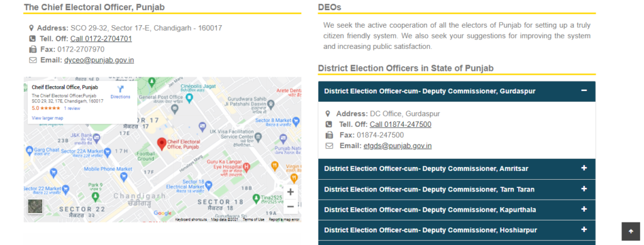Click the Google logo on map
This screenshot has width=644, height=245.
pos(163,213)
